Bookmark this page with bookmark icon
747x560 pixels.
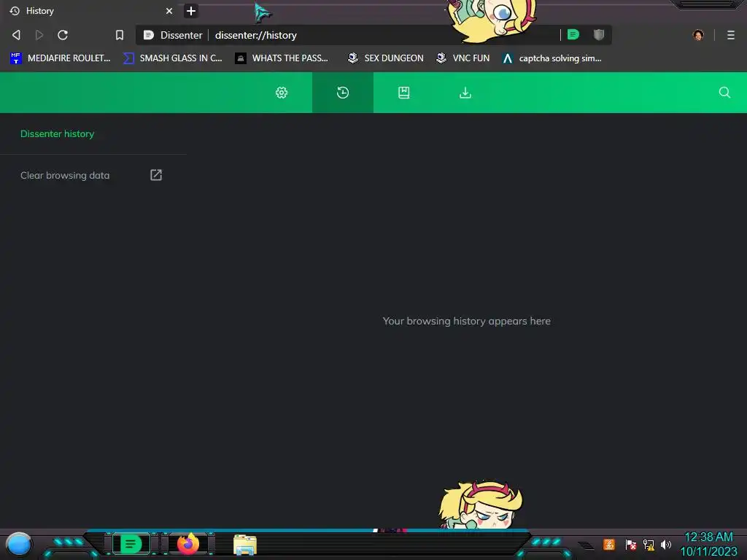(120, 35)
